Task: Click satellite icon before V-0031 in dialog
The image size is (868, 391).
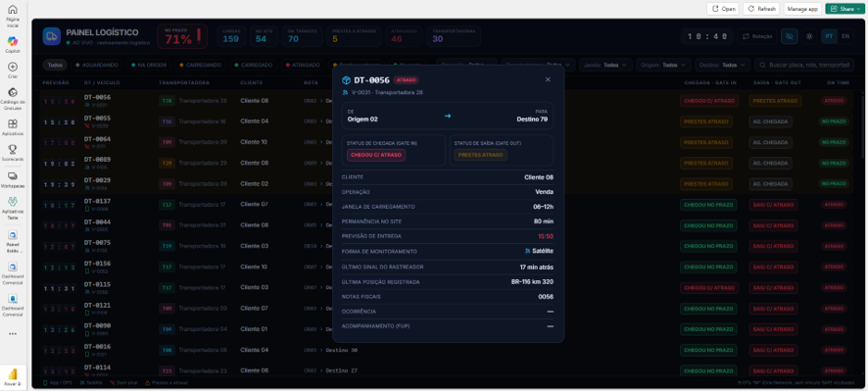Action: (x=345, y=92)
